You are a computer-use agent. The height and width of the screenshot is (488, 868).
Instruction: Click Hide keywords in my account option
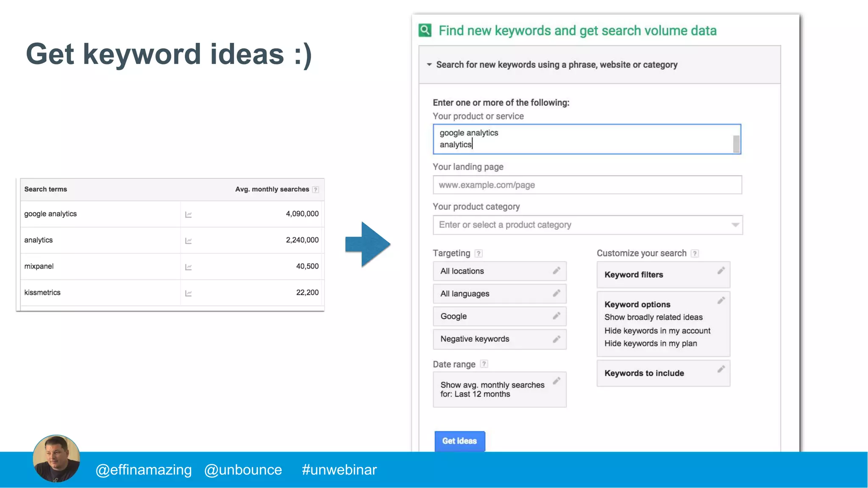[x=657, y=331]
